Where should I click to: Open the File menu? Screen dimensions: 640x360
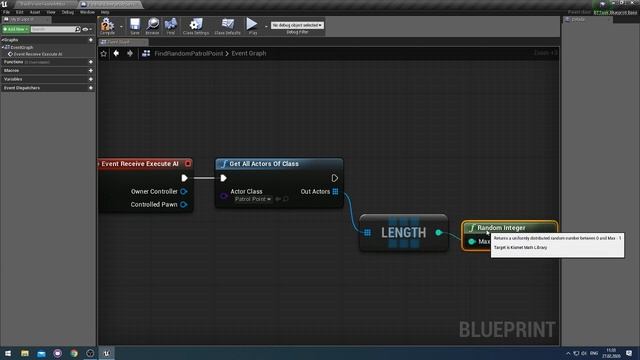pos(7,12)
